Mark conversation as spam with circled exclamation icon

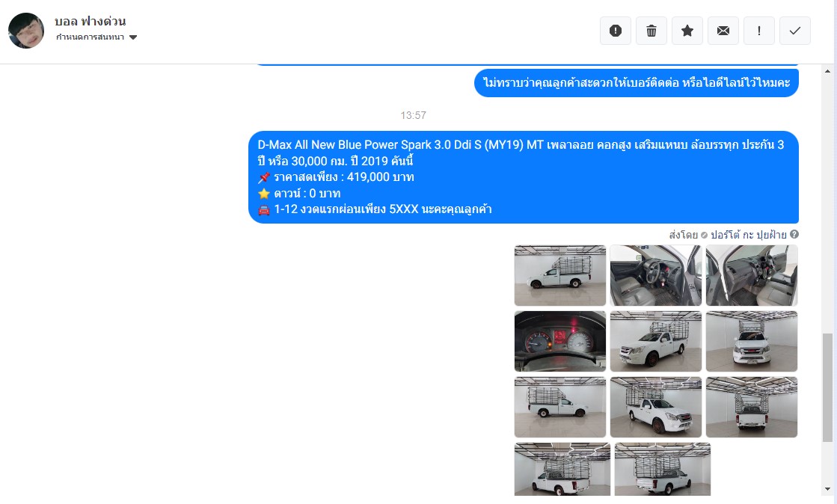(x=616, y=31)
